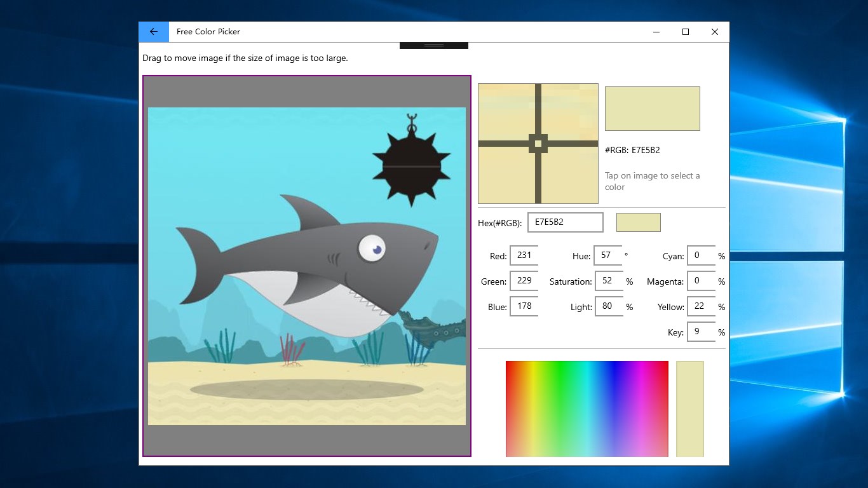868x488 pixels.
Task: Click the 'Cyan:' label
Action: 674,257
